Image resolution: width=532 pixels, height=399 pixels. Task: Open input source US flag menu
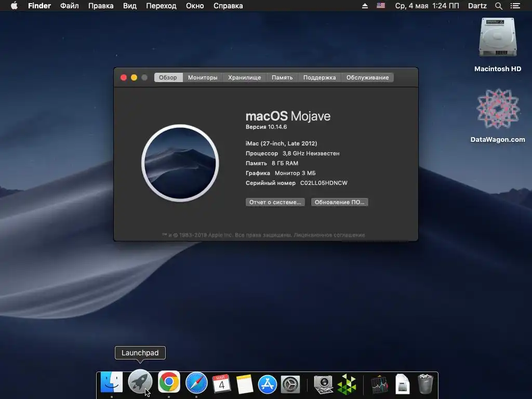click(381, 6)
